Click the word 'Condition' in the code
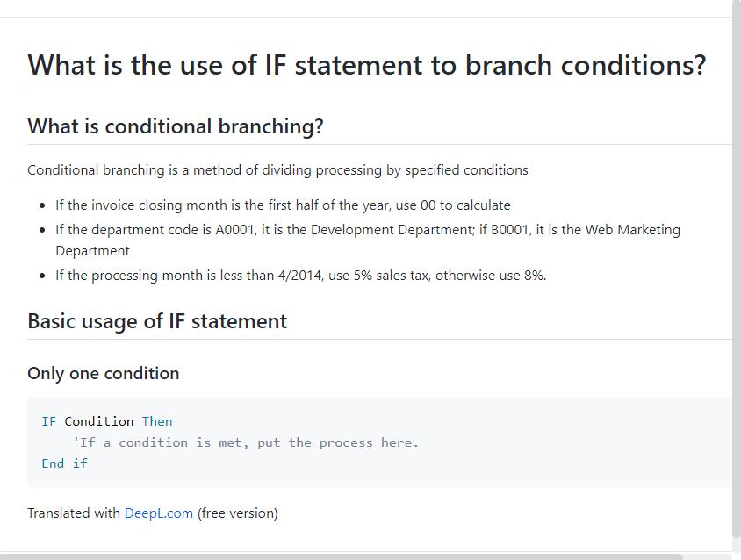 pos(98,421)
